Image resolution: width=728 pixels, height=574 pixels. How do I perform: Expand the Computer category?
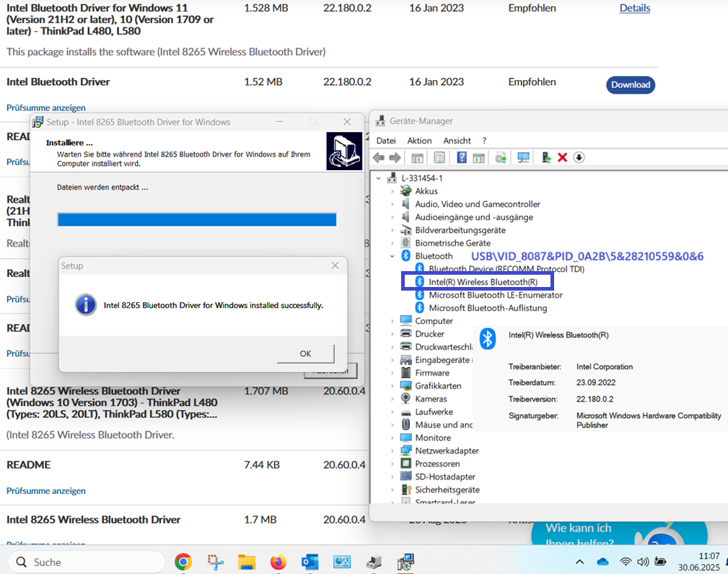[392, 321]
